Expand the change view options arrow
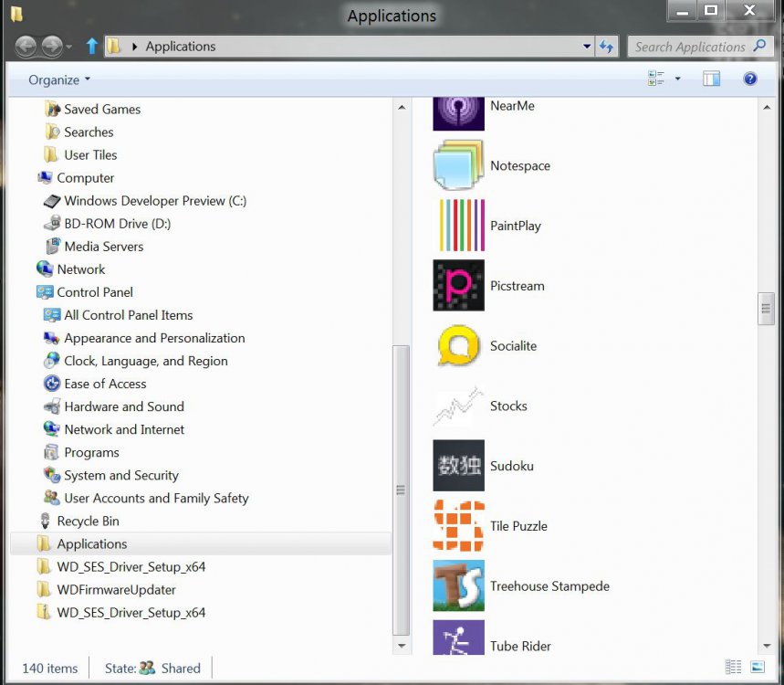Viewport: 784px width, 685px height. (x=677, y=79)
